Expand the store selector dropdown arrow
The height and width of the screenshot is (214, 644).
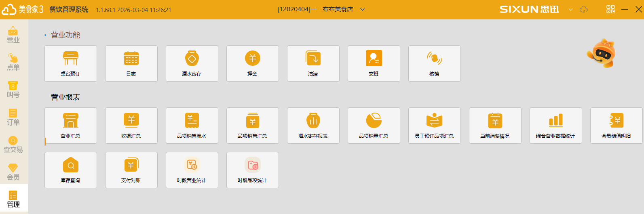[362, 10]
